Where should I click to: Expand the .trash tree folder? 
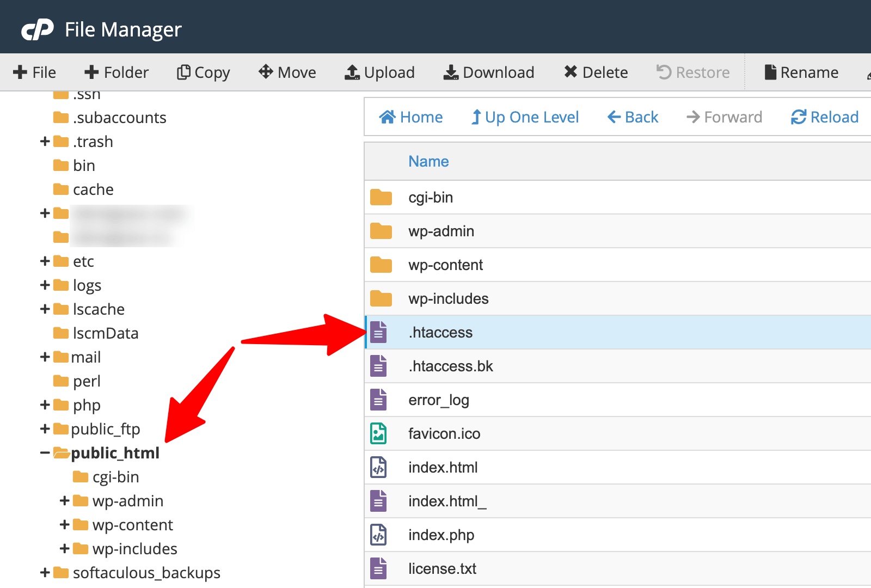45,142
